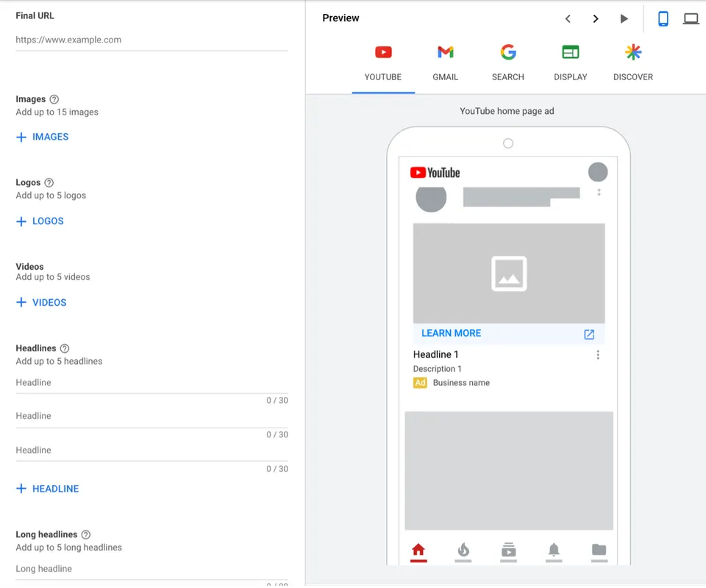Click the second Headline input field
Image resolution: width=706 pixels, height=588 pixels.
pyautogui.click(x=151, y=416)
